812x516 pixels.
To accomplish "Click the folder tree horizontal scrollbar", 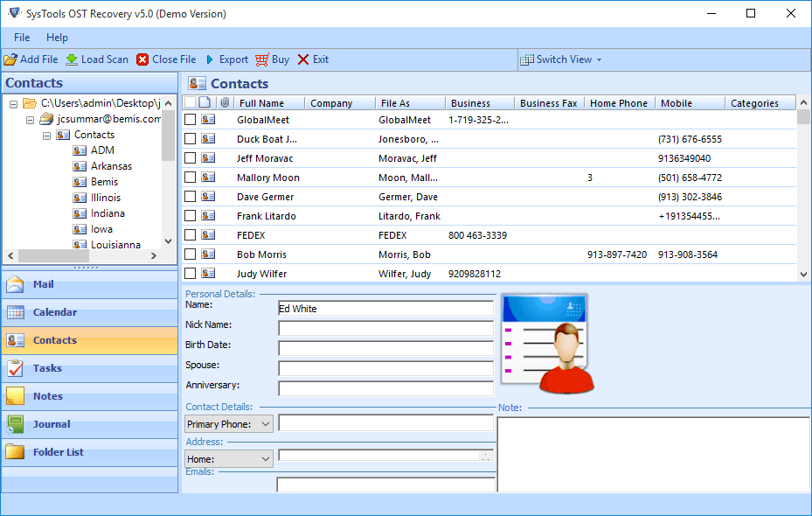I will click(82, 255).
